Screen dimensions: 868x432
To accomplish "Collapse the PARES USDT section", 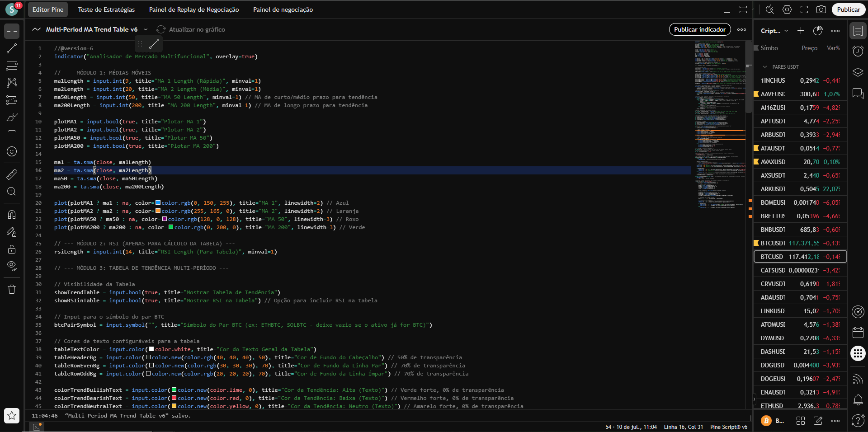I will [x=765, y=67].
